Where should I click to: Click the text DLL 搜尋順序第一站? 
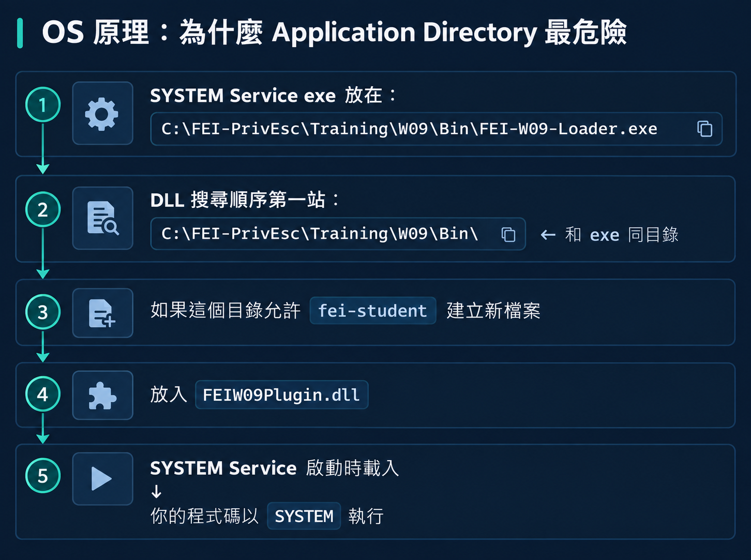click(x=245, y=200)
